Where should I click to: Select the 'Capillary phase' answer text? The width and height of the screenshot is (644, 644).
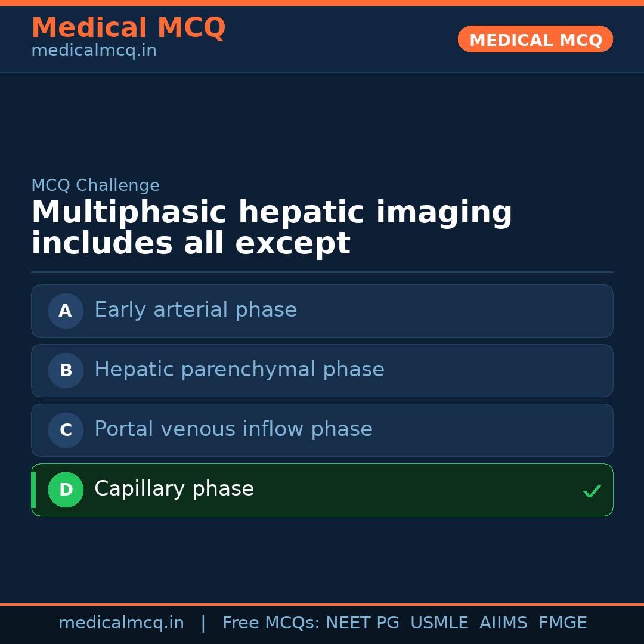coord(174,489)
